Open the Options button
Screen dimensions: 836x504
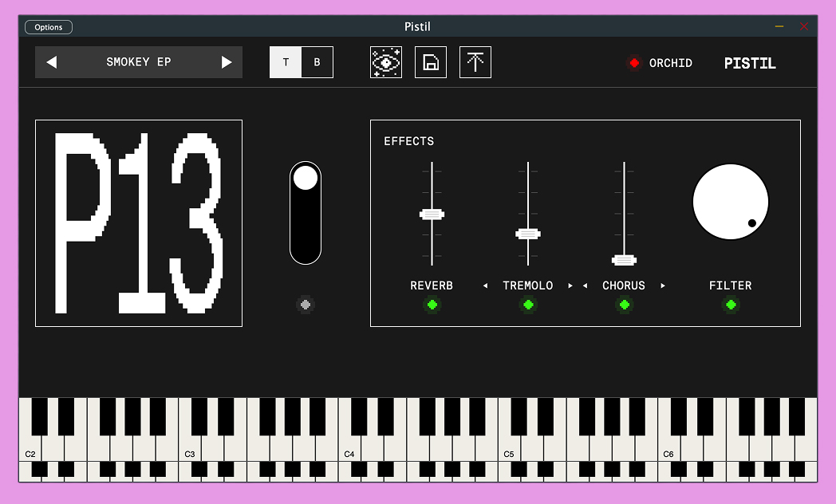click(49, 27)
